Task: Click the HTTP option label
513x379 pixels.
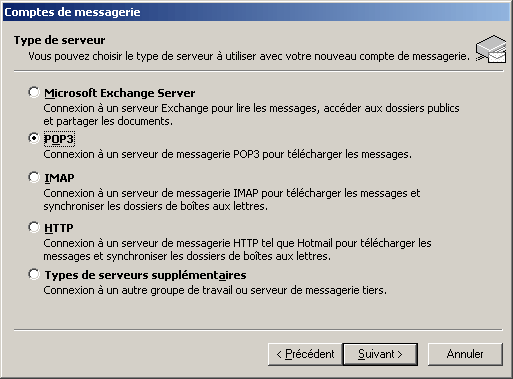Action: click(59, 228)
